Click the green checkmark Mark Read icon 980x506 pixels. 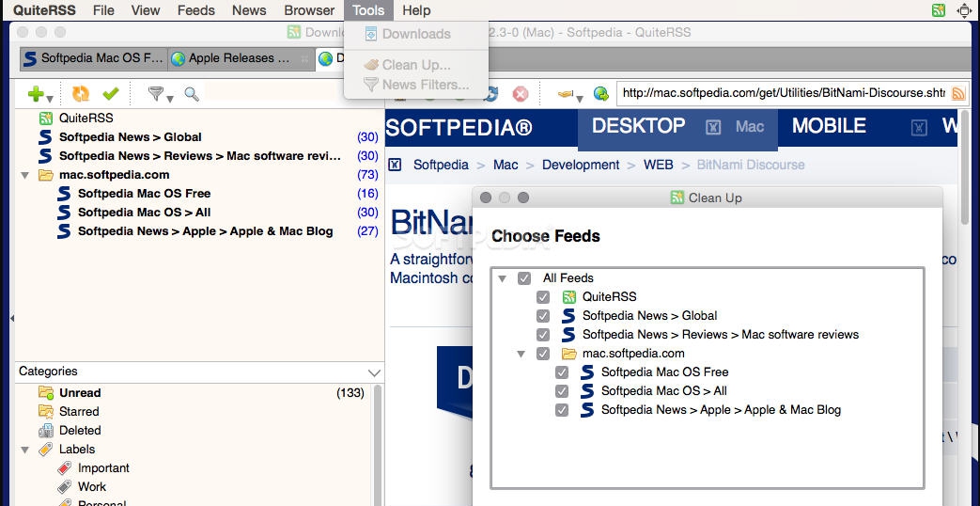111,94
